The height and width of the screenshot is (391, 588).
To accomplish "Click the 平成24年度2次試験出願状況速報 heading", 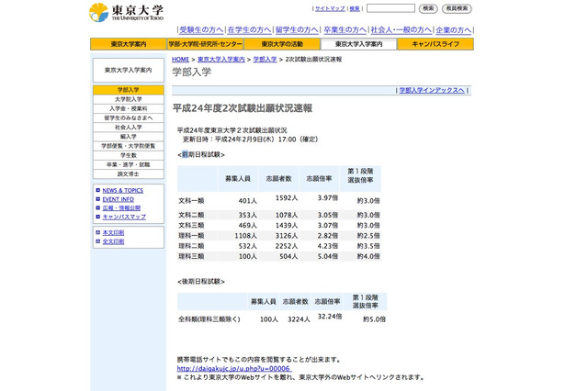I will coord(243,108).
